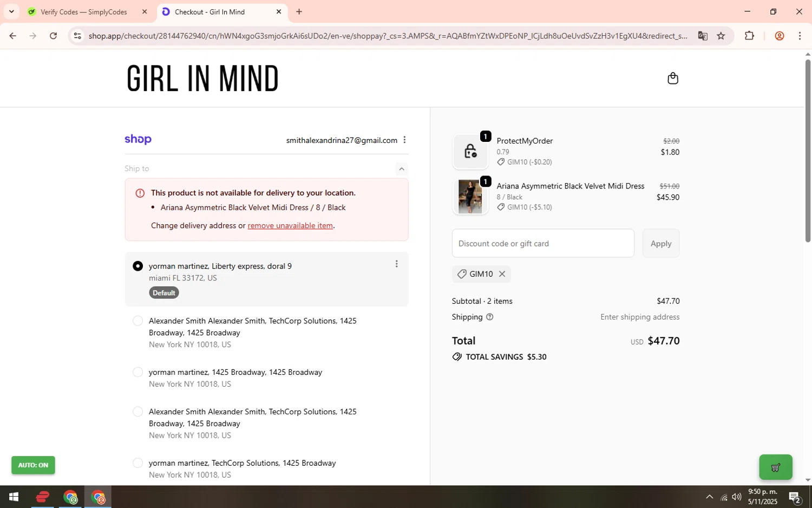Collapse the Ship to section chevron
812x508 pixels.
click(x=402, y=169)
